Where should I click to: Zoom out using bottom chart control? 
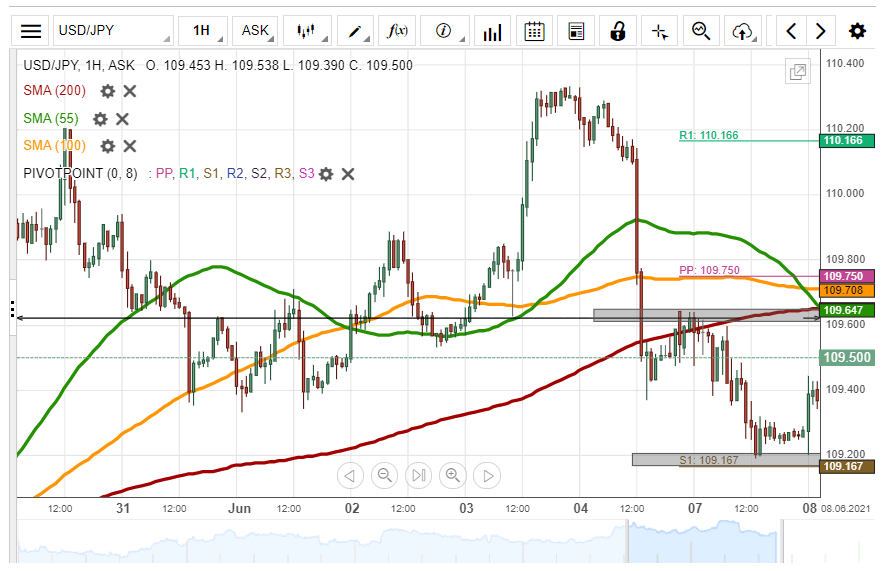tap(384, 475)
